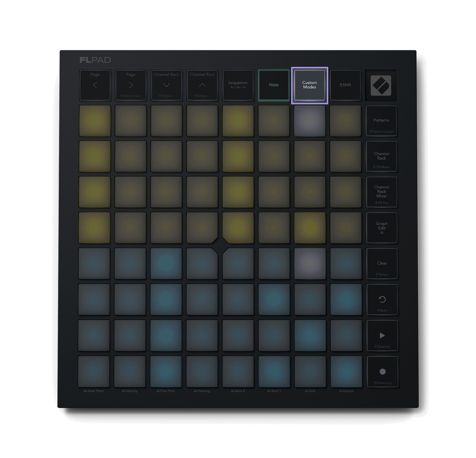Tap the Undo arrow button
This screenshot has width=476, height=458.
382,300
